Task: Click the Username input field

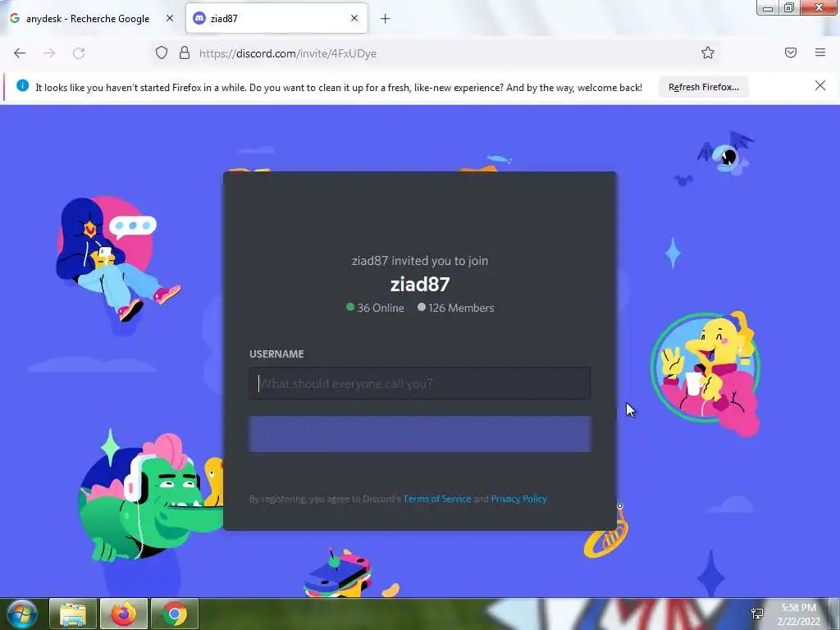Action: 420,383
